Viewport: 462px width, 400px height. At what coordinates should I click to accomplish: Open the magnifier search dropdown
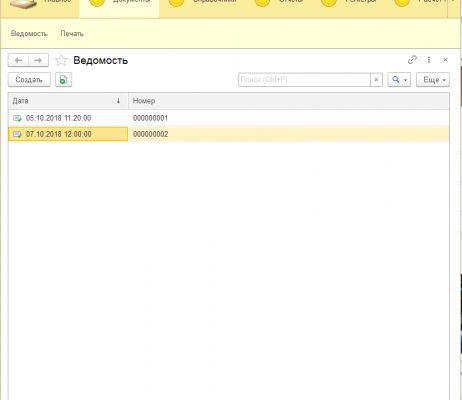point(399,80)
